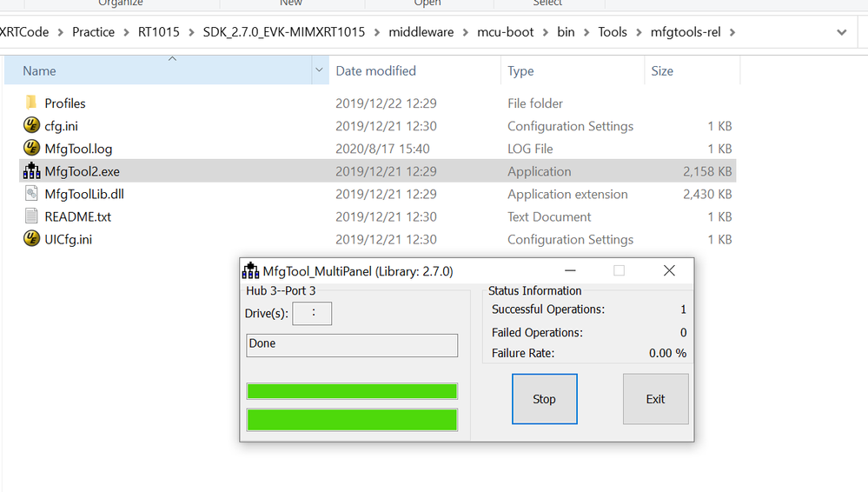The width and height of the screenshot is (868, 492).
Task: Minimize the MfgTool_MultiPanel window
Action: tap(570, 270)
